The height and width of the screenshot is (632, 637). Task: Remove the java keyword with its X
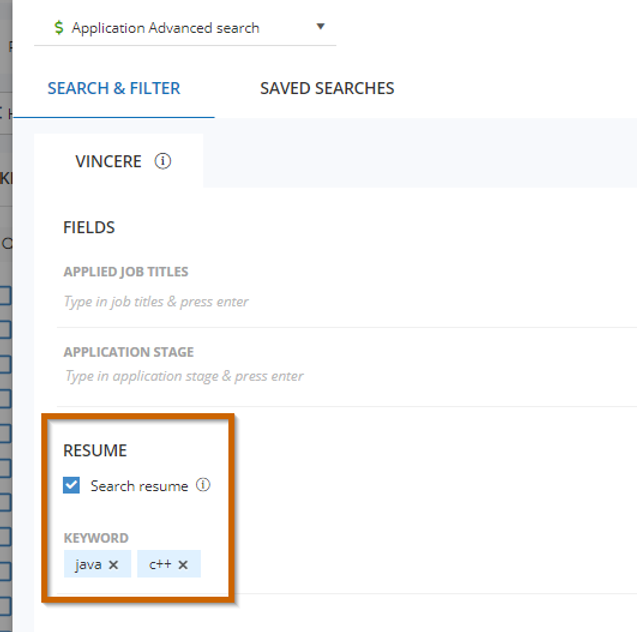114,565
